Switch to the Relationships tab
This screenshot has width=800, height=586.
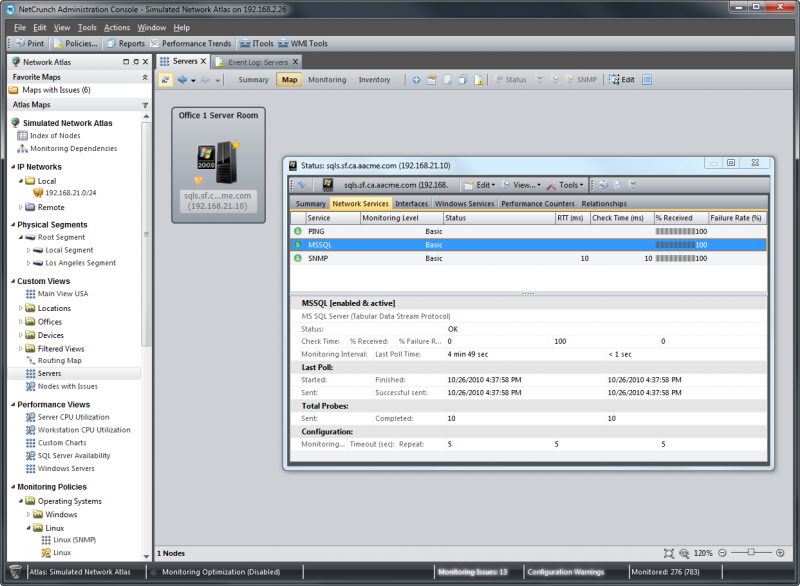[604, 203]
